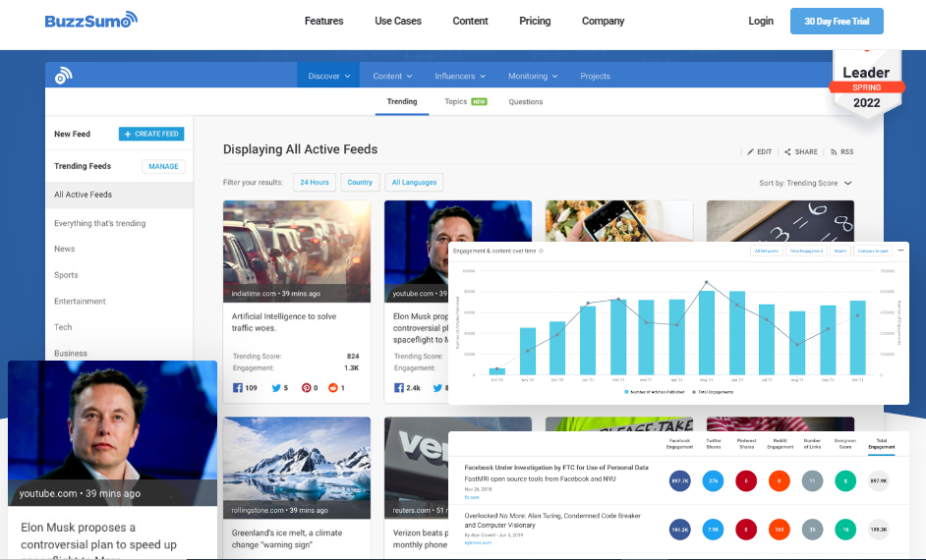Click Facebook icon with 2.4k on Elon Musk card
The width and height of the screenshot is (926, 560).
pyautogui.click(x=399, y=388)
